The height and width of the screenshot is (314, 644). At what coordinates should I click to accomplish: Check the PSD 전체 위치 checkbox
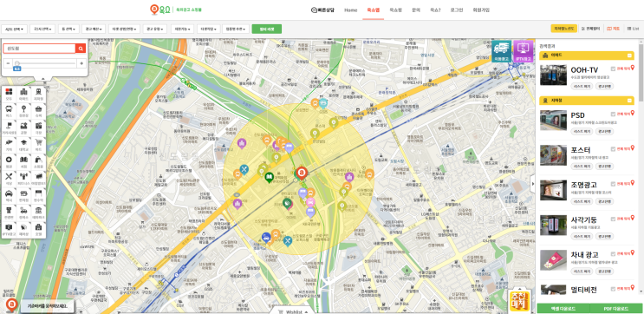[613, 114]
